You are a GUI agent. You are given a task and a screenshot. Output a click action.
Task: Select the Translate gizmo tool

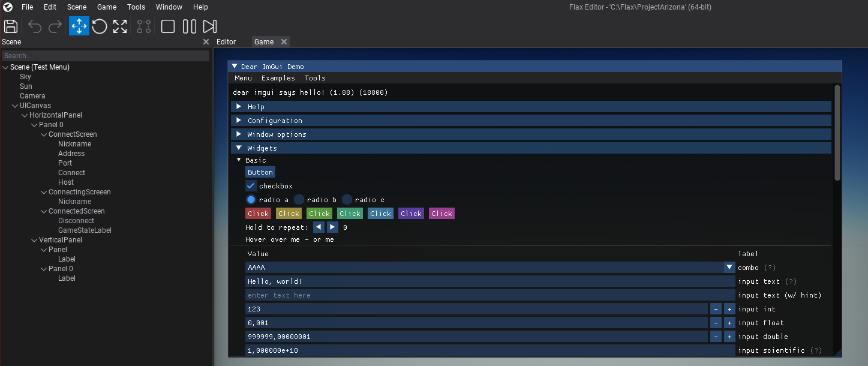79,26
